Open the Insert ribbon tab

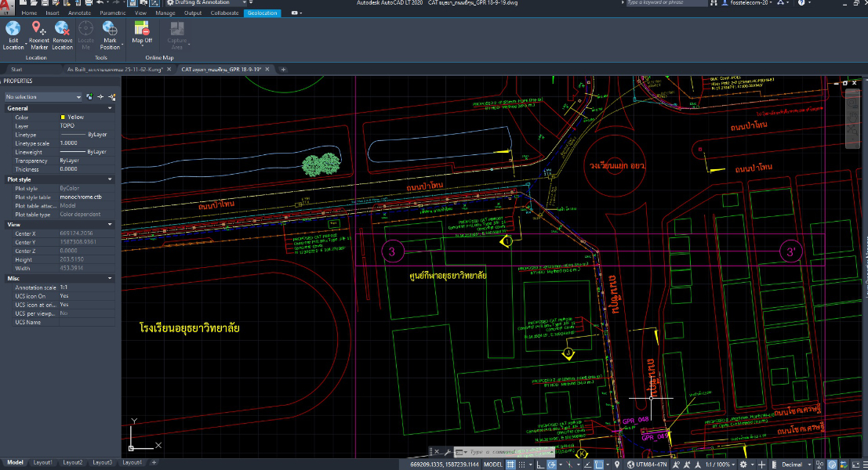tap(53, 13)
